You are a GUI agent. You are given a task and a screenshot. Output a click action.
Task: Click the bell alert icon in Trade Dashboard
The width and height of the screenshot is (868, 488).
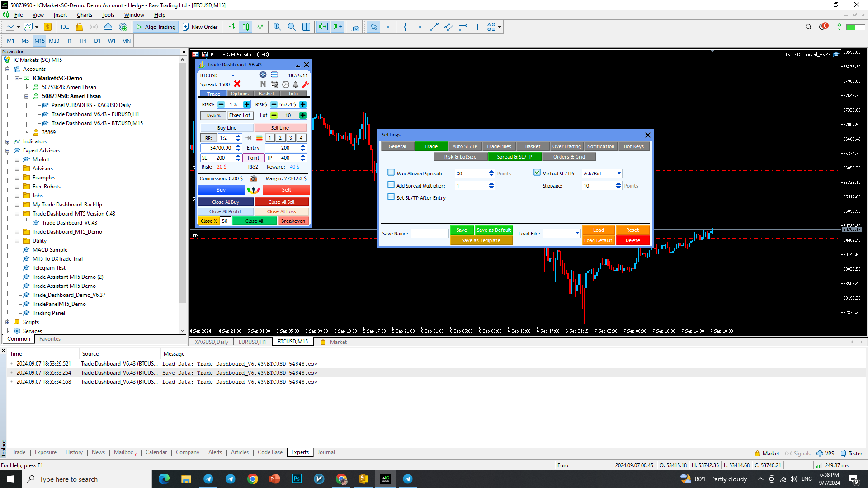tap(296, 84)
